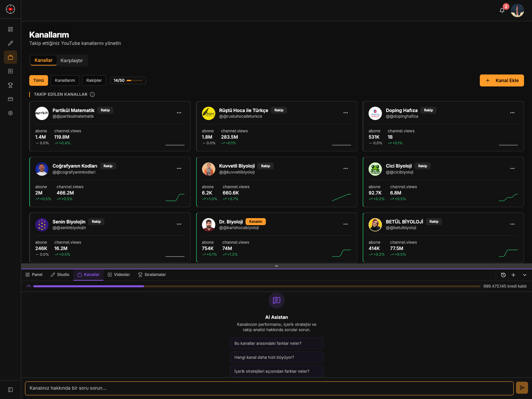
Task: Open Doping Hafıza channel logo
Action: click(375, 113)
